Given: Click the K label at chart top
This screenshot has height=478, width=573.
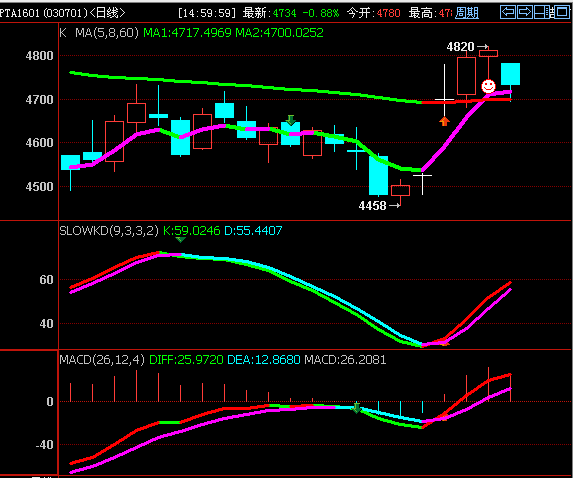Looking at the screenshot, I should coord(63,33).
